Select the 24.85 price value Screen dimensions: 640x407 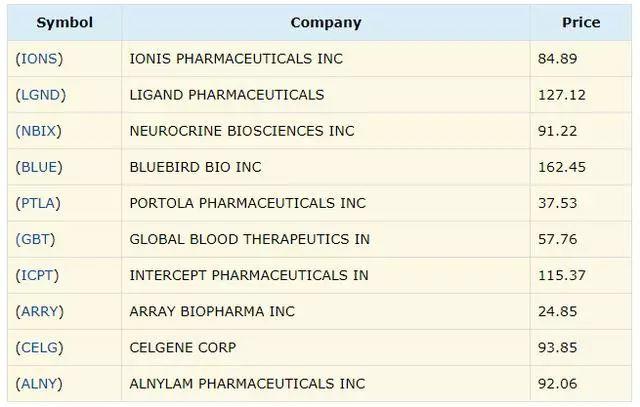557,311
